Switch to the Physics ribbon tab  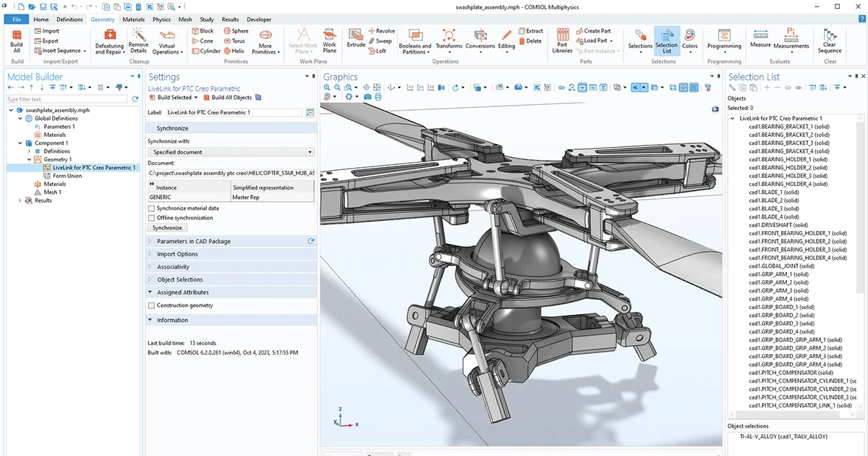click(x=161, y=19)
